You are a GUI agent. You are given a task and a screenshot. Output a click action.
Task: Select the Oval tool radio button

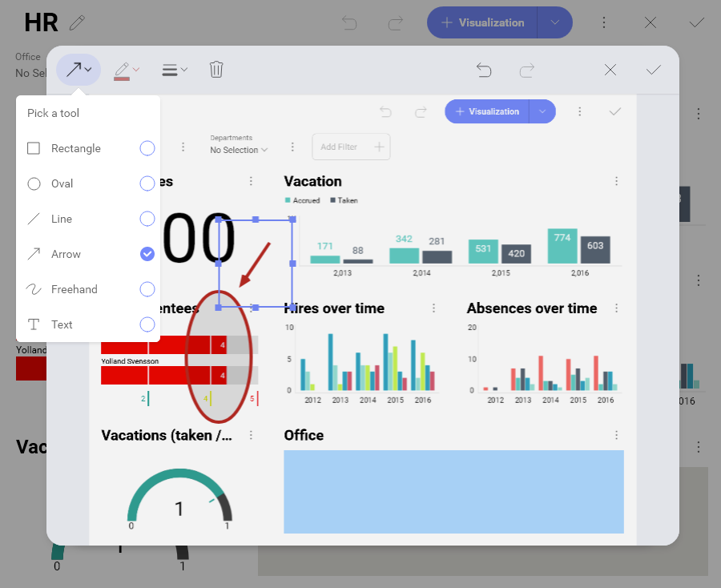coord(147,183)
